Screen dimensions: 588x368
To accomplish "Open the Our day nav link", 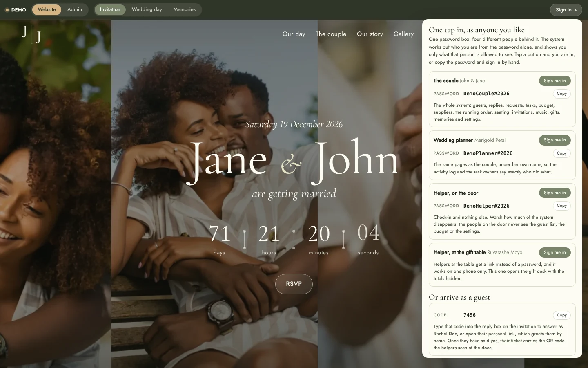I will pos(294,34).
